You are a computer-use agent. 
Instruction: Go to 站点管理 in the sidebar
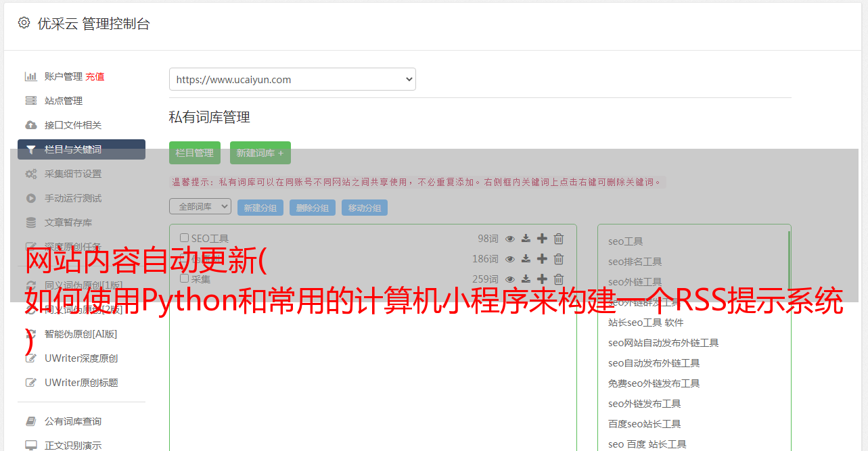pos(64,101)
